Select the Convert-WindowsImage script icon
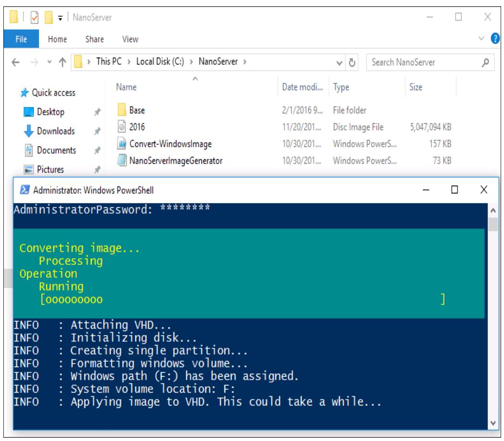The height and width of the screenshot is (441, 504). click(x=122, y=143)
